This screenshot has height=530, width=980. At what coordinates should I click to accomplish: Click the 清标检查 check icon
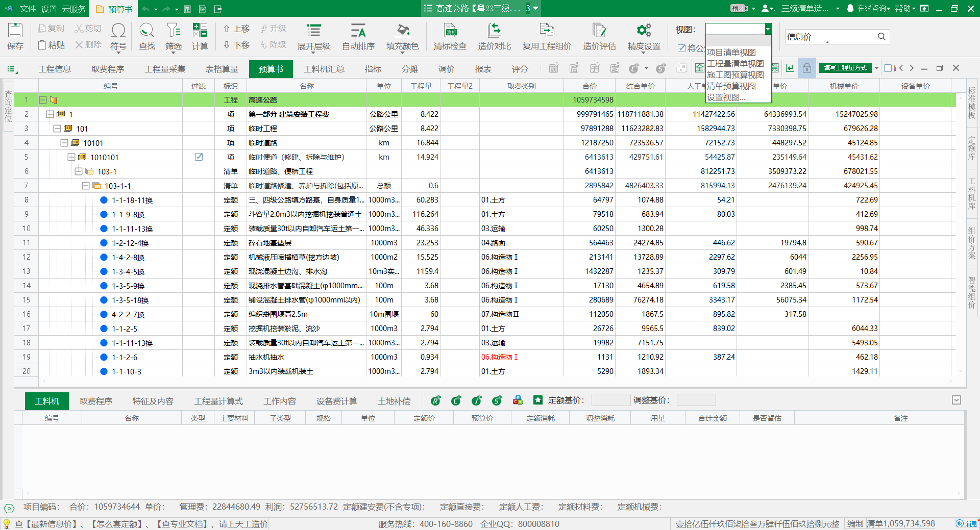point(450,31)
